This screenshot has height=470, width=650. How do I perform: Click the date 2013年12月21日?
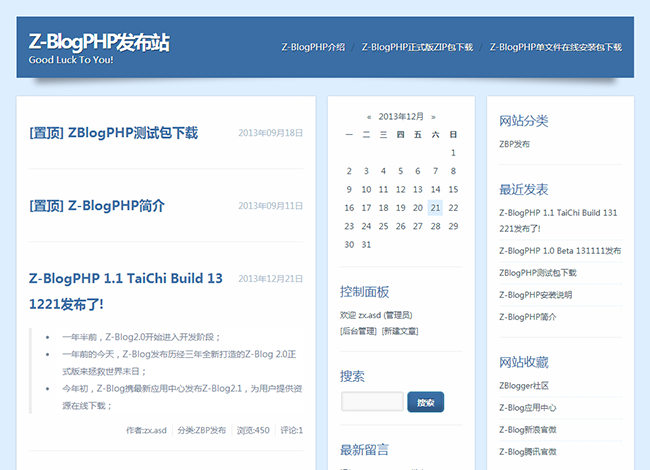click(270, 279)
